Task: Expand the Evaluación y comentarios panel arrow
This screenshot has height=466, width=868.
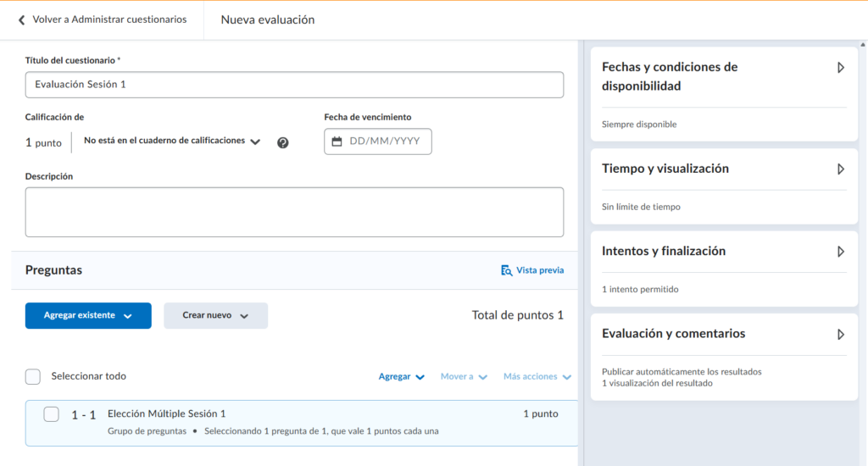Action: tap(840, 334)
